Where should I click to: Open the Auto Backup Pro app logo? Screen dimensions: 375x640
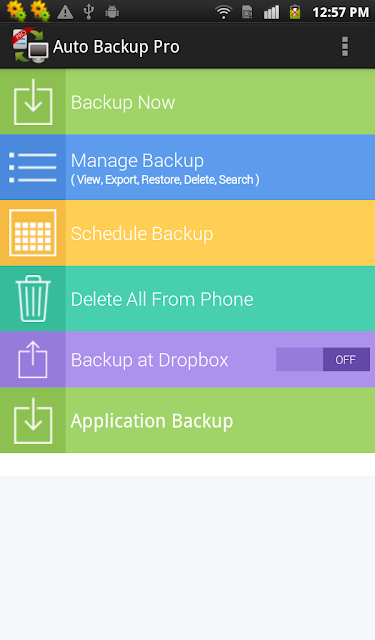30,46
